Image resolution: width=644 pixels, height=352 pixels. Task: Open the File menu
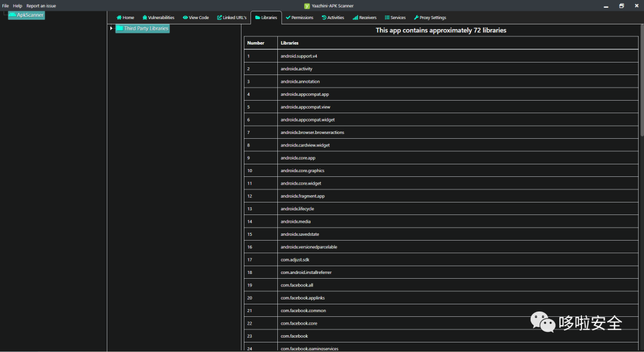coord(5,6)
